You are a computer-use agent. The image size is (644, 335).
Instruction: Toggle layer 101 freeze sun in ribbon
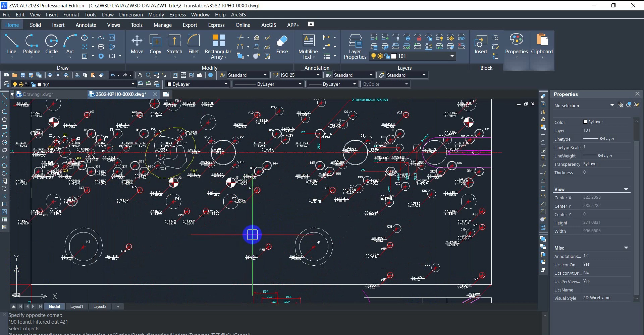[x=380, y=56]
